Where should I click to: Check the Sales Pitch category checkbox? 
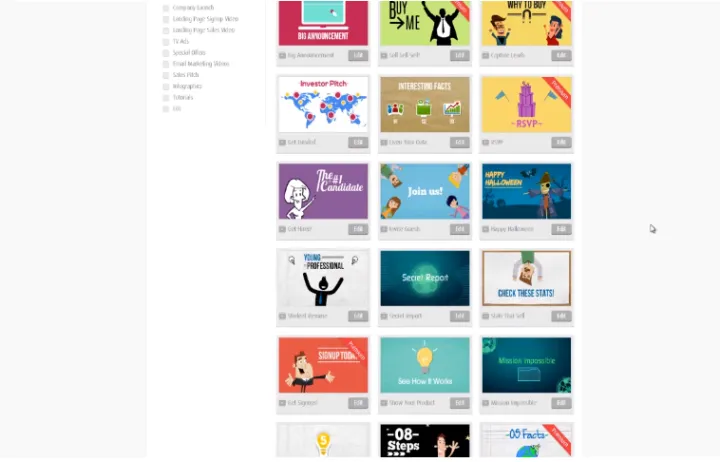coord(166,75)
